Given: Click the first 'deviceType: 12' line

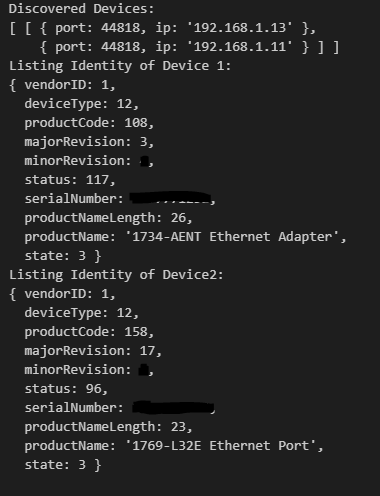Looking at the screenshot, I should 82,104.
